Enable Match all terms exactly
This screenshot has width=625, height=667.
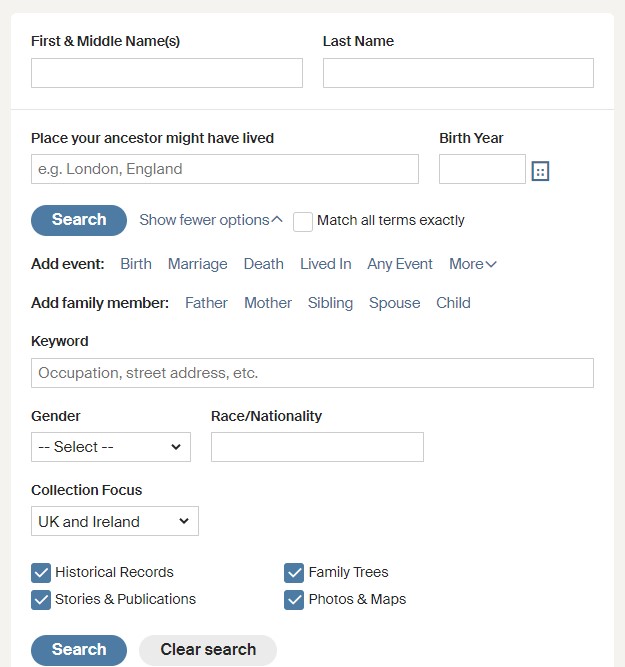point(303,221)
